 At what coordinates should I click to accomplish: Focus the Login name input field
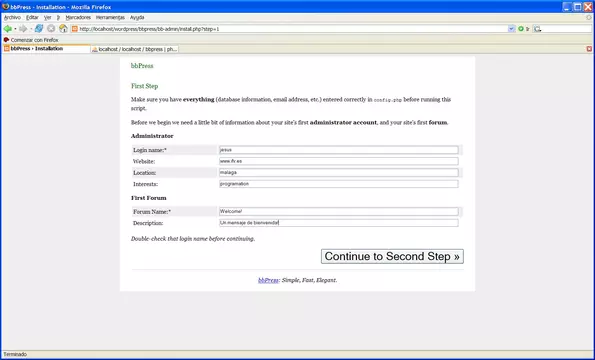tap(338, 150)
